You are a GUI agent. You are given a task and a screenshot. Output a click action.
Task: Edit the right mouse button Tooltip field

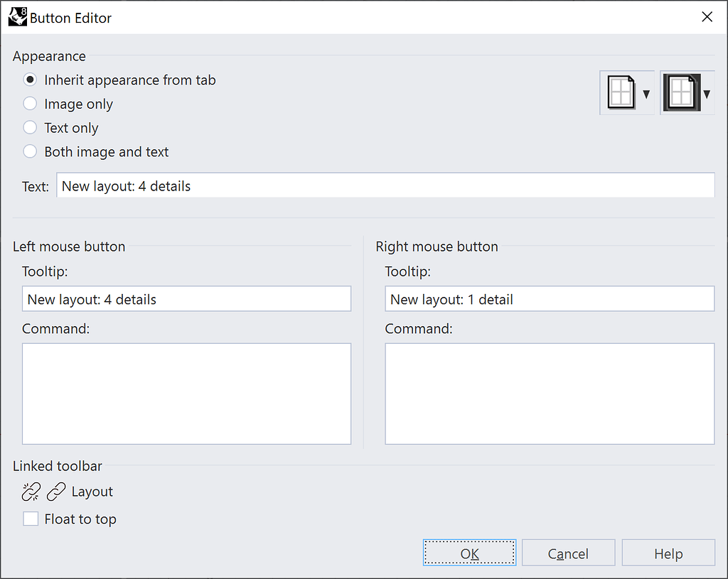pos(549,299)
